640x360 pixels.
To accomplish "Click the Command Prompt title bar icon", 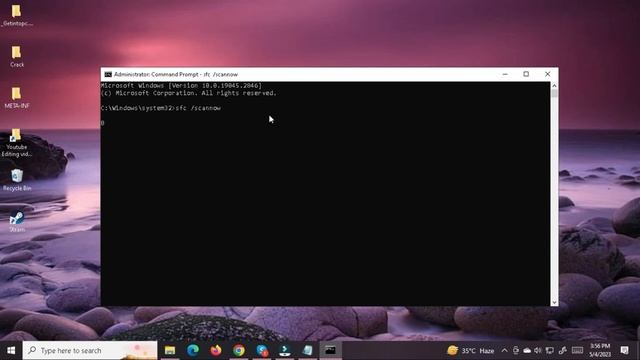I will 108,74.
